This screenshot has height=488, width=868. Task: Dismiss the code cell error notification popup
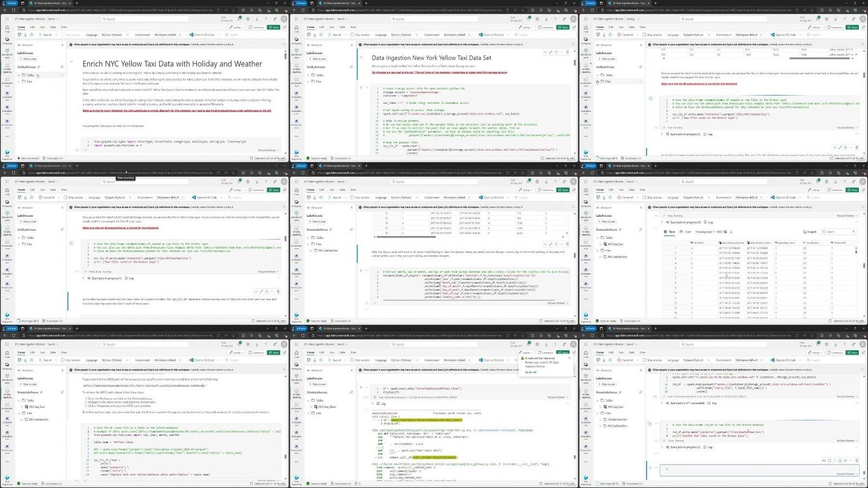coord(569,358)
